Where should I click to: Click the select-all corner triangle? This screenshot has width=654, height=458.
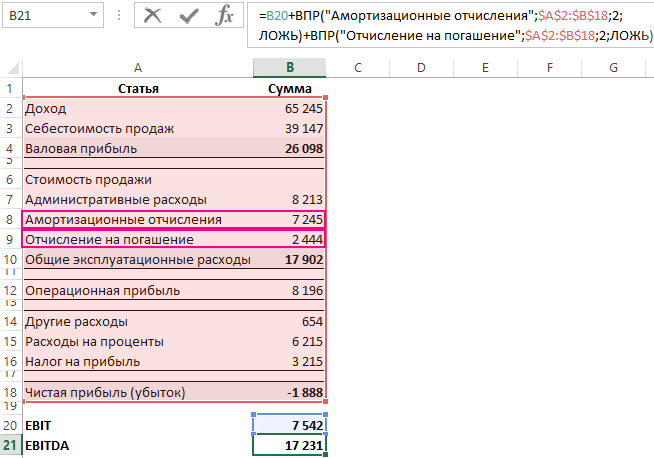(14, 68)
